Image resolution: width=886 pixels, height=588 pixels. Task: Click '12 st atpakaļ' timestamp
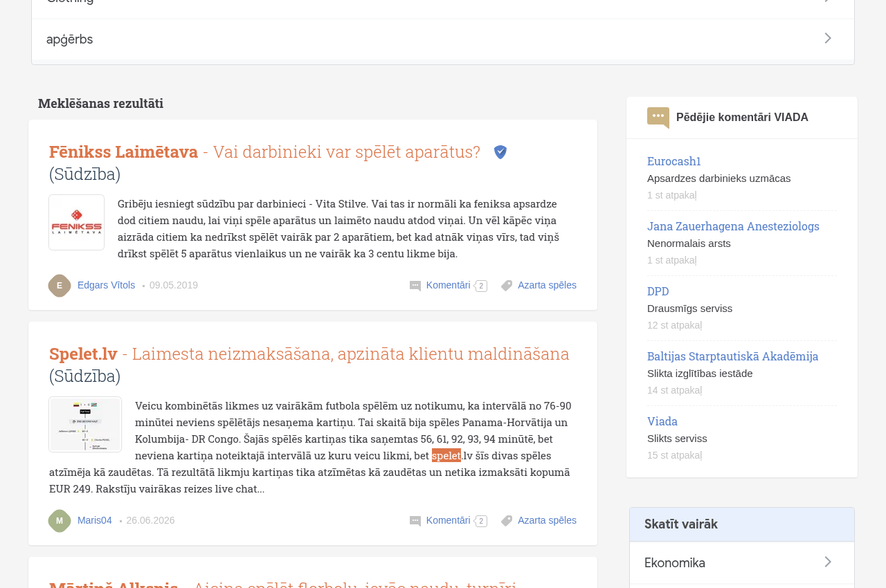point(674,325)
